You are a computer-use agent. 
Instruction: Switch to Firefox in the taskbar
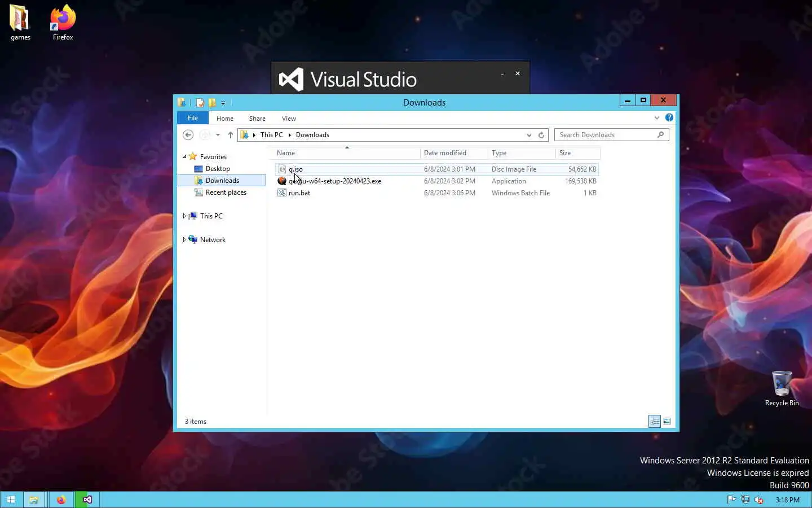click(x=61, y=500)
